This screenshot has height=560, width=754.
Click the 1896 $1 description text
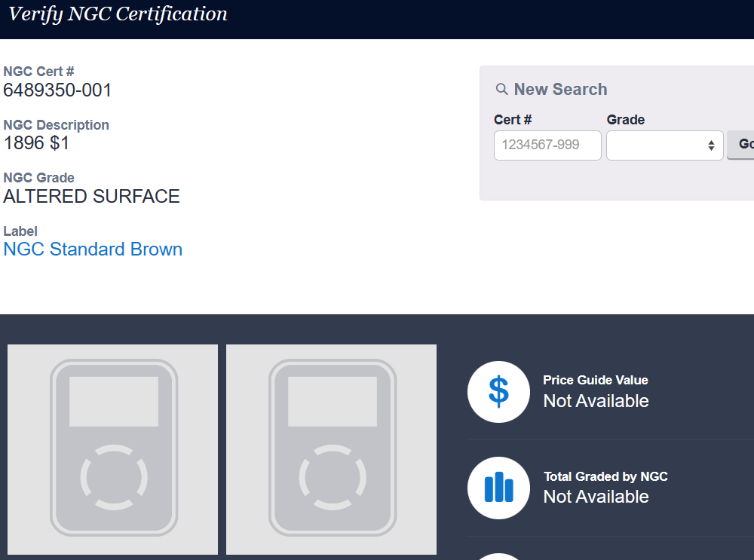[x=36, y=143]
